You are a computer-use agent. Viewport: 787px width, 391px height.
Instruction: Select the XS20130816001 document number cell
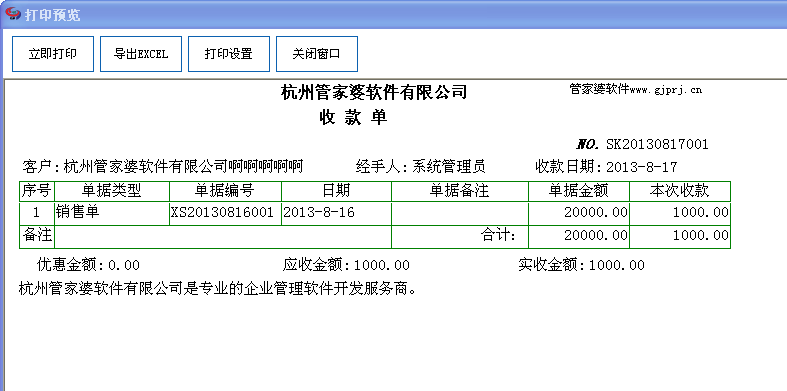click(225, 213)
